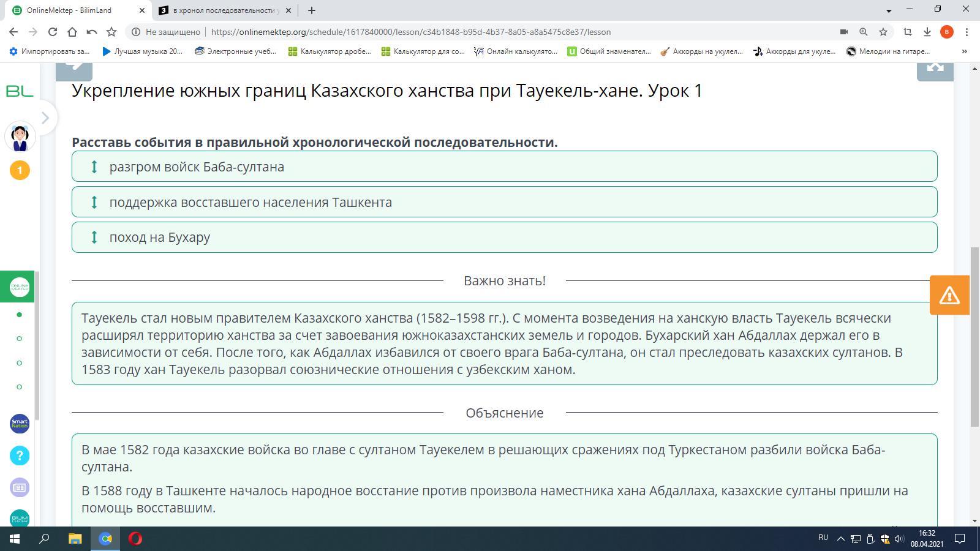Open the 'Калькулятор дробе...' bookmark
Viewport: 980px width, 551px height.
point(330,51)
